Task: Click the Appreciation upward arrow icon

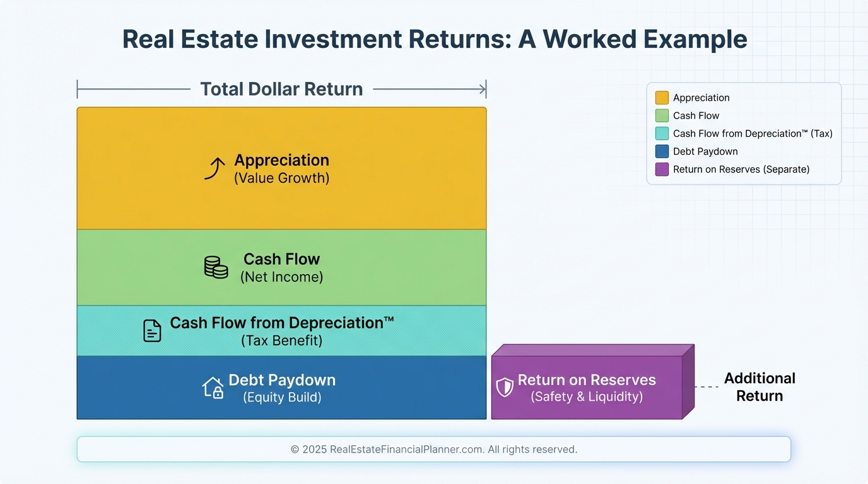Action: (x=214, y=169)
